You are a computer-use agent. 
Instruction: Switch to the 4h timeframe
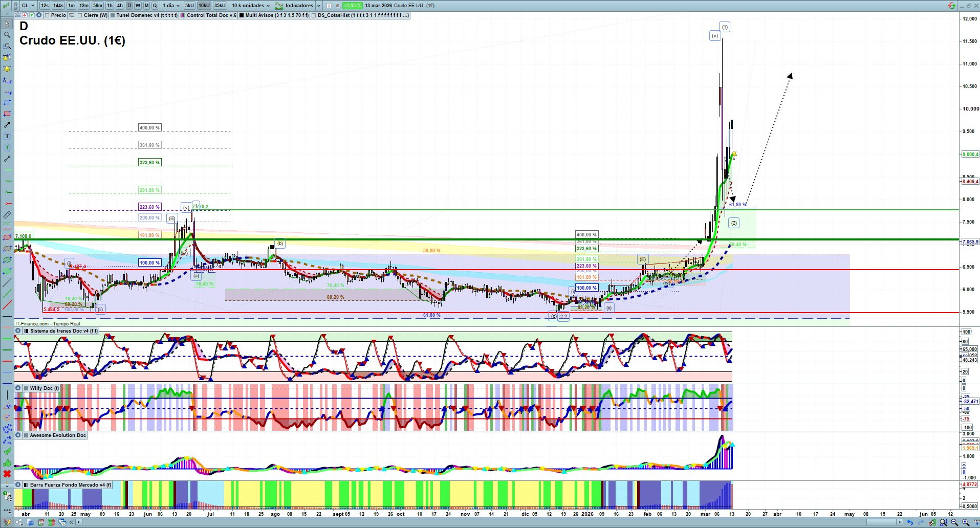(x=120, y=6)
